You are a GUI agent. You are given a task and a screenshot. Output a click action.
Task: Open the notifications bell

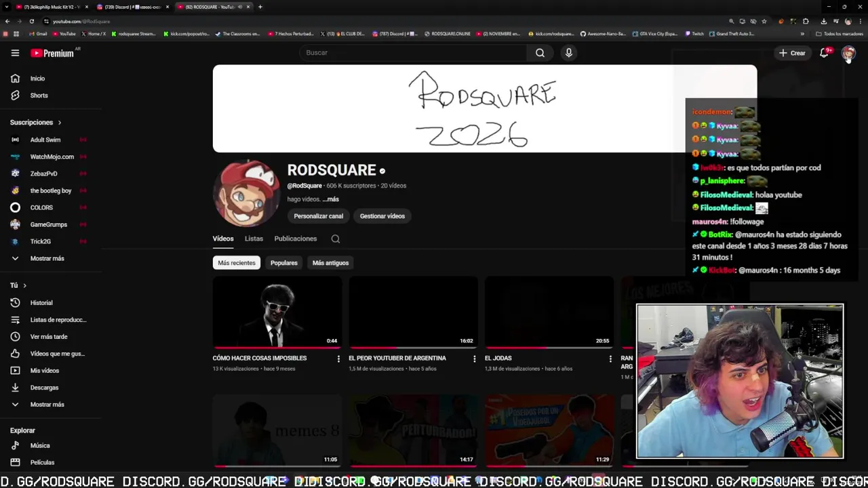click(x=825, y=53)
